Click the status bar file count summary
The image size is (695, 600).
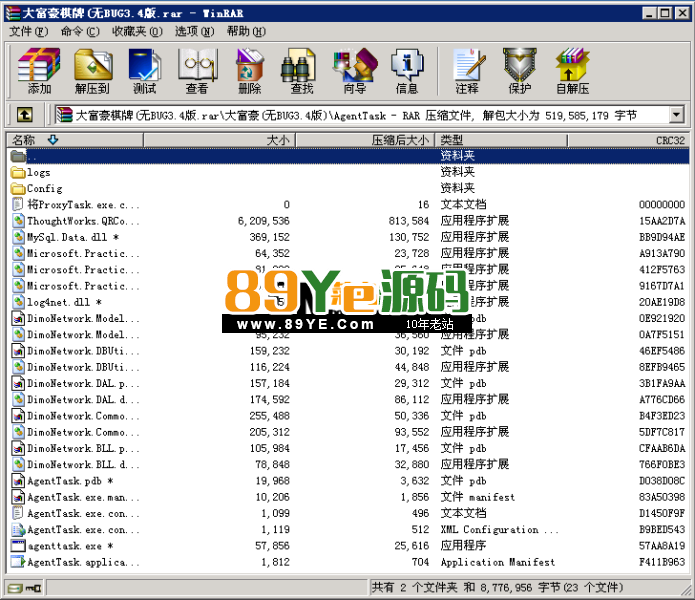coord(497,588)
